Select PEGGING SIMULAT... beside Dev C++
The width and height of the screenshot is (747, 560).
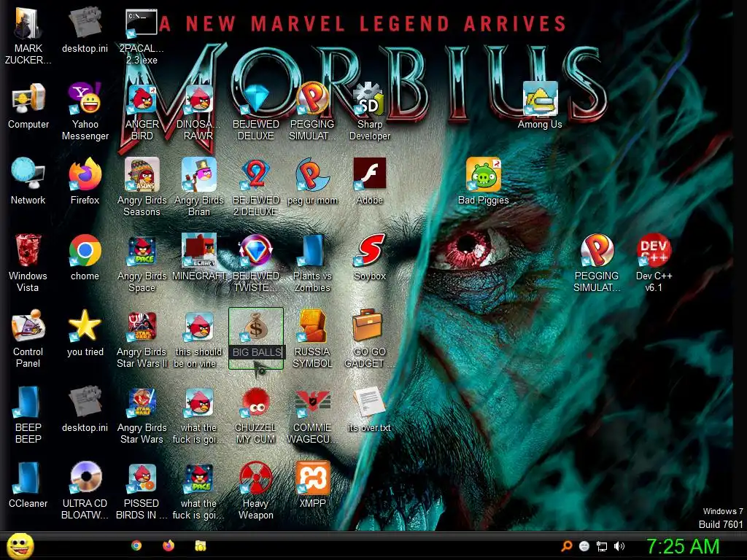click(597, 249)
